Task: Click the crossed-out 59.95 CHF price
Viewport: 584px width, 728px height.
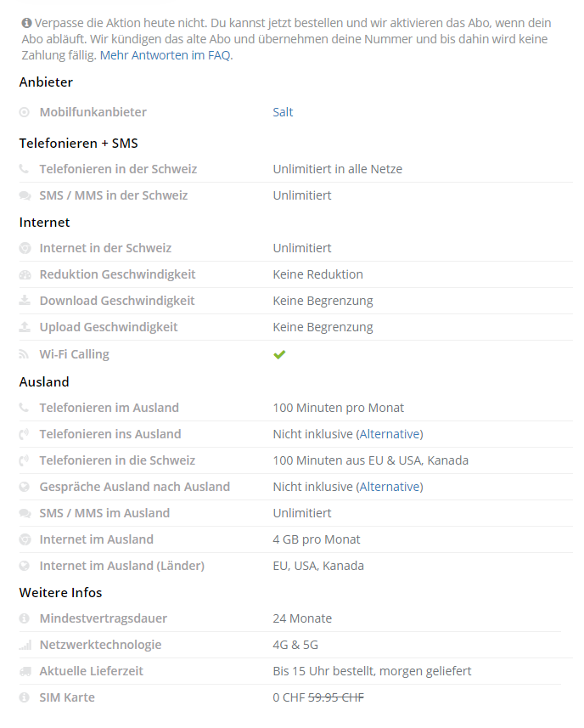Action: coord(335,697)
